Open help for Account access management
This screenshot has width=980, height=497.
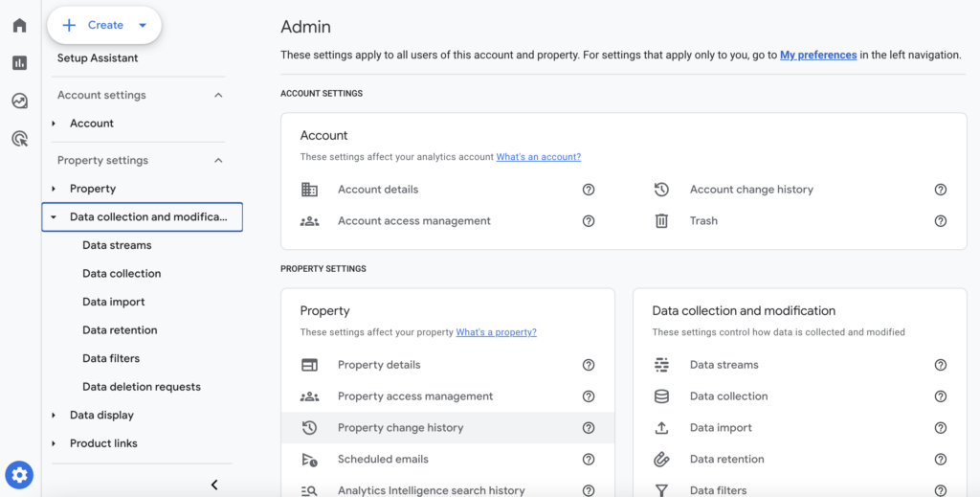(x=589, y=220)
